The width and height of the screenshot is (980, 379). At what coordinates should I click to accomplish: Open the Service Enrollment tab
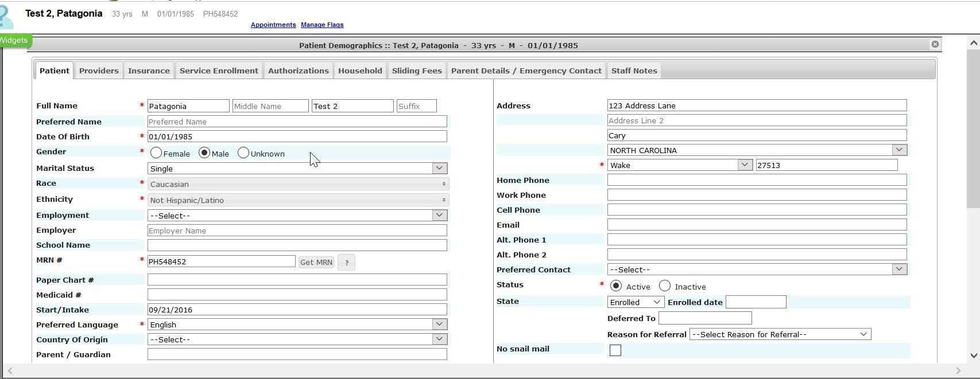[219, 71]
